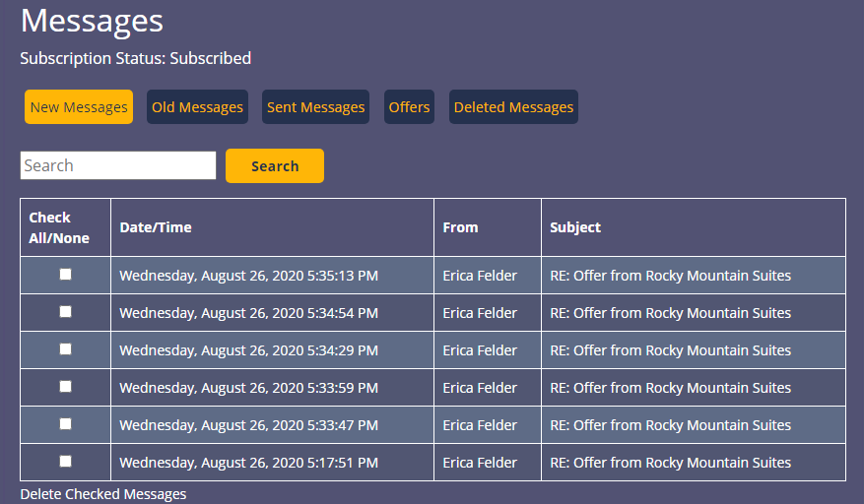Open the Sent Messages tab

point(315,107)
